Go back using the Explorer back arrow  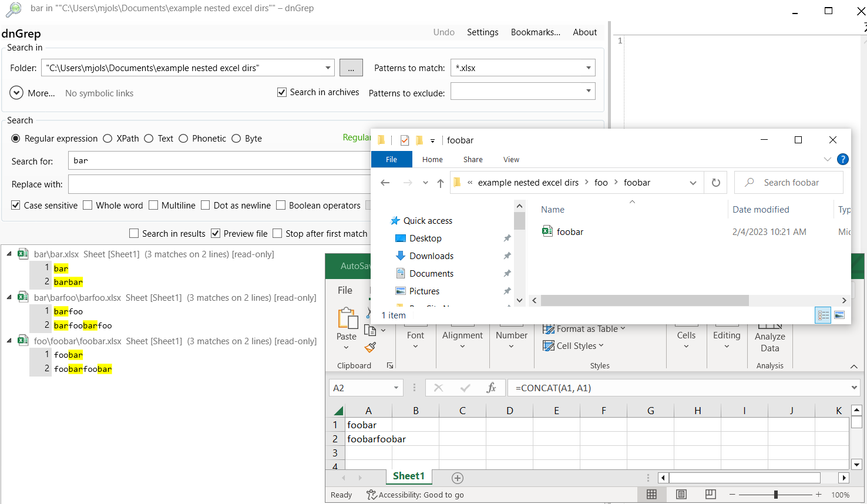[385, 183]
